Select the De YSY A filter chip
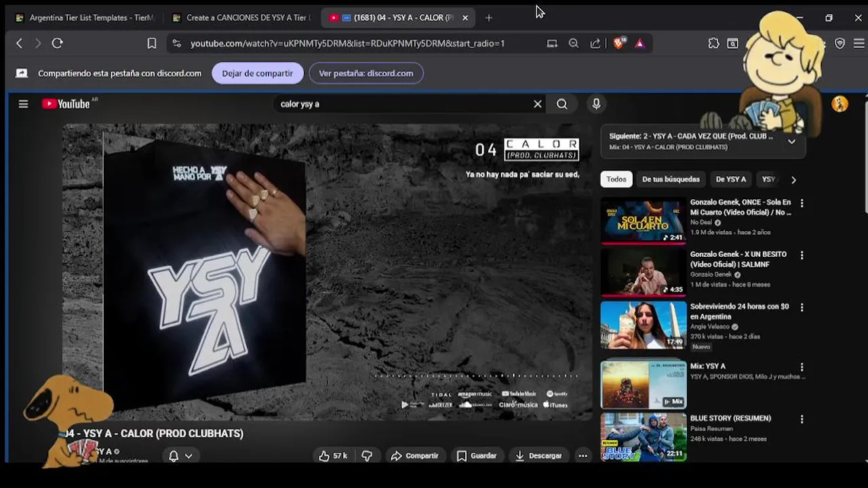 [x=731, y=179]
